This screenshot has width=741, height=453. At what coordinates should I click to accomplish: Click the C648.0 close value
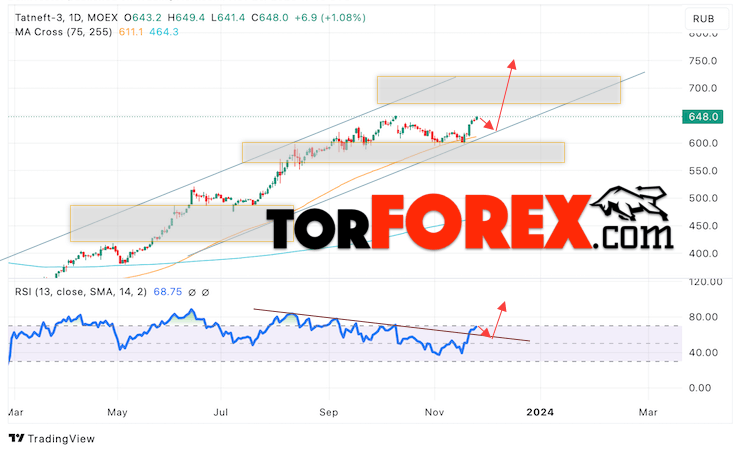[x=269, y=18]
